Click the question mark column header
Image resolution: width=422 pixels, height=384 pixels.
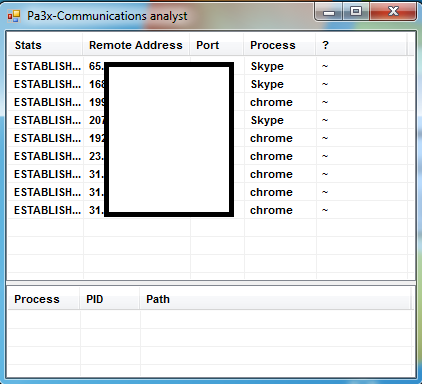(x=361, y=45)
